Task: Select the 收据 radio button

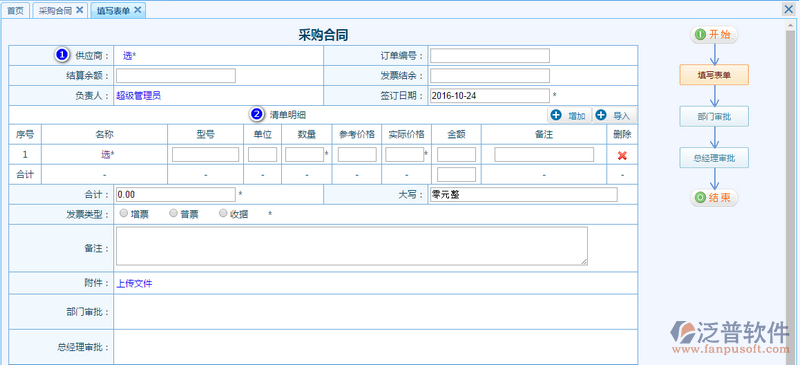Action: coord(223,213)
